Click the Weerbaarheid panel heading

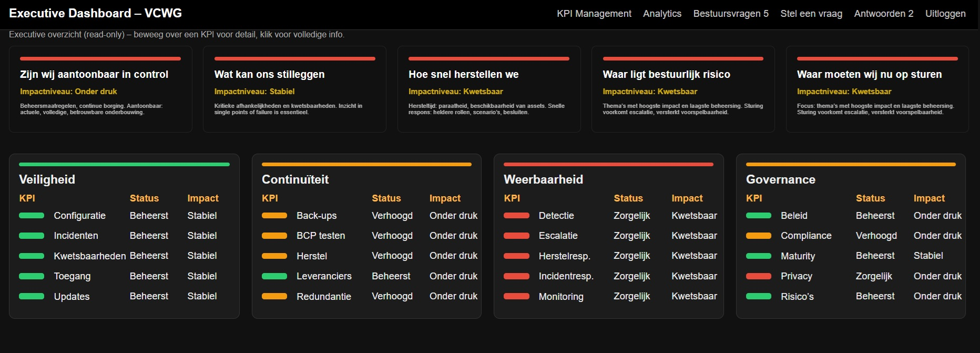(544, 179)
